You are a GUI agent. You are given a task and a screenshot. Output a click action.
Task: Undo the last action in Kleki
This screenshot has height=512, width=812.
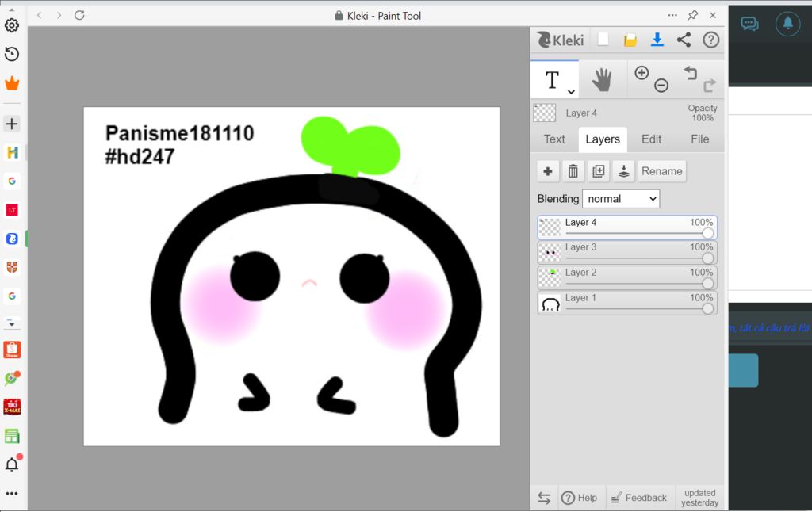coord(691,73)
